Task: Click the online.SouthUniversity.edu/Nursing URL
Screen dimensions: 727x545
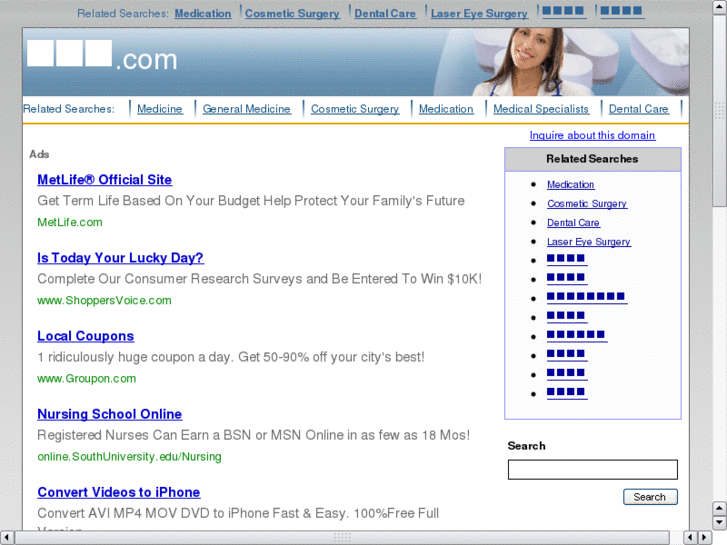Action: [129, 457]
